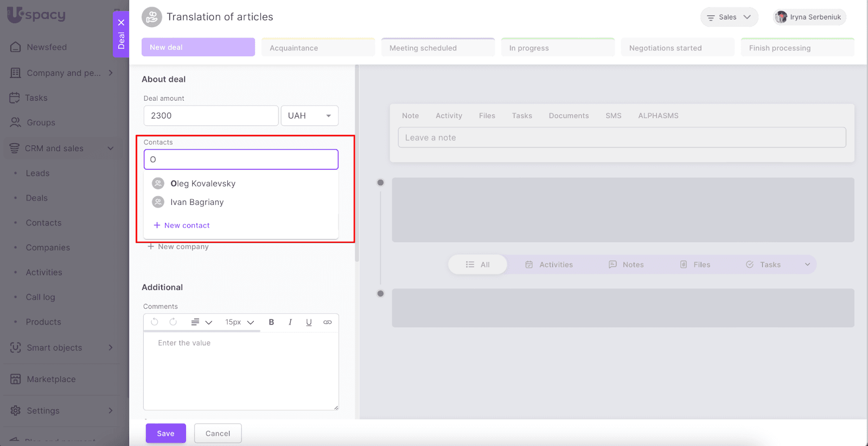This screenshot has height=446, width=868.
Task: Click the New contact link
Action: 186,225
